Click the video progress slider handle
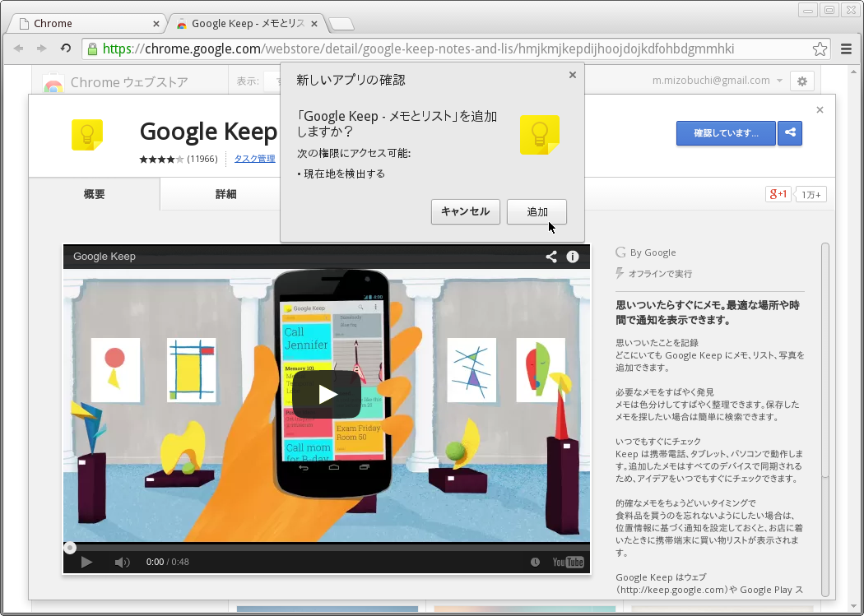 [69, 547]
